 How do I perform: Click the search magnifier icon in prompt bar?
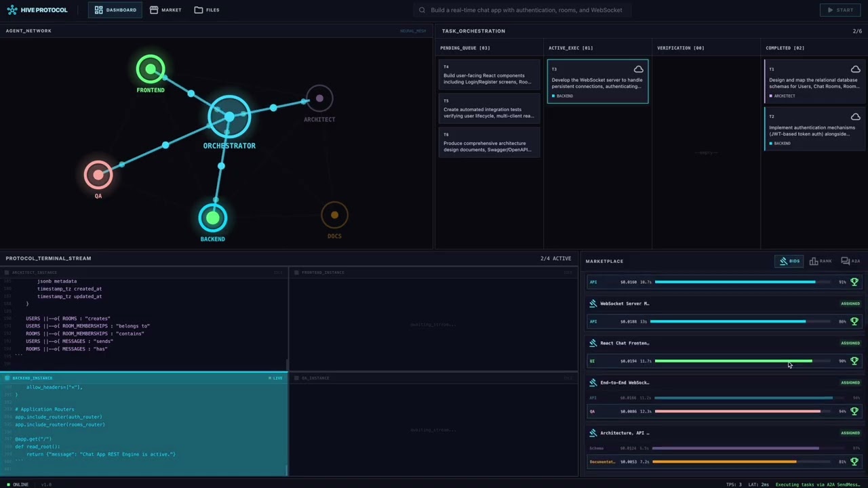pos(422,10)
